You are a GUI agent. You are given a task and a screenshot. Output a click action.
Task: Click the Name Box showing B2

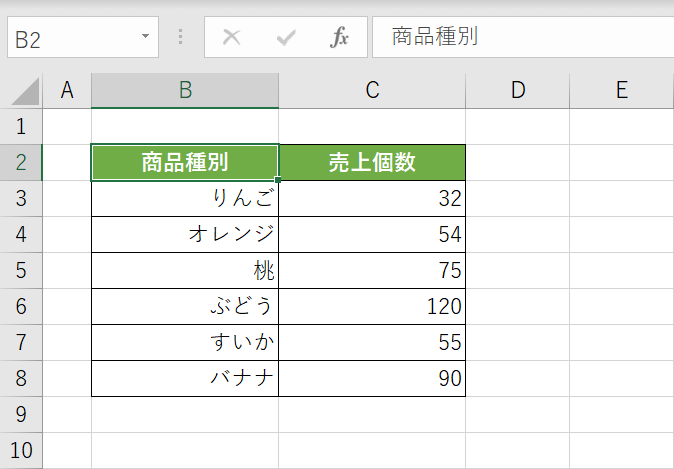coord(70,38)
